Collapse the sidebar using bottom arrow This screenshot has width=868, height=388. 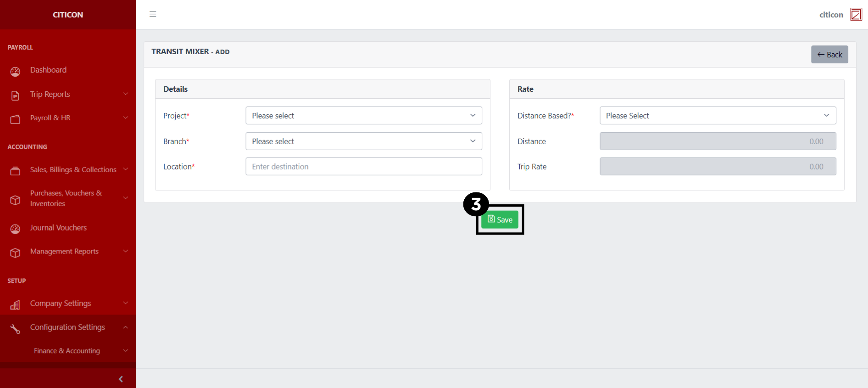[x=121, y=379]
